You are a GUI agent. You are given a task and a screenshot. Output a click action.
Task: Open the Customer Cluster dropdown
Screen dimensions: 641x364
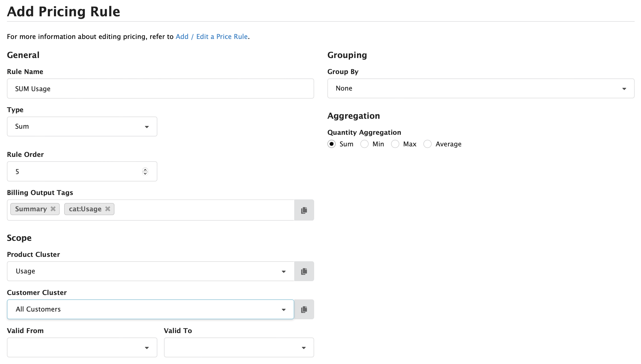point(283,309)
